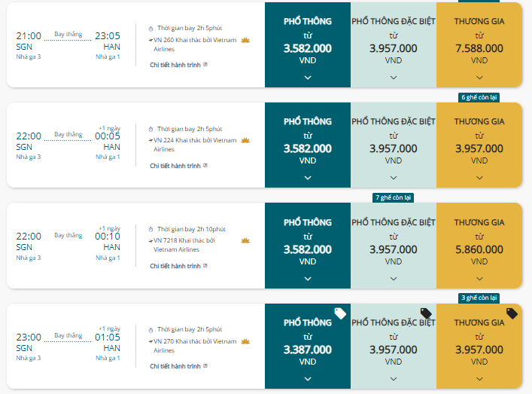This screenshot has height=394, width=532.
Task: Click clock icon beside VN 224 flight duration
Action: [x=151, y=129]
